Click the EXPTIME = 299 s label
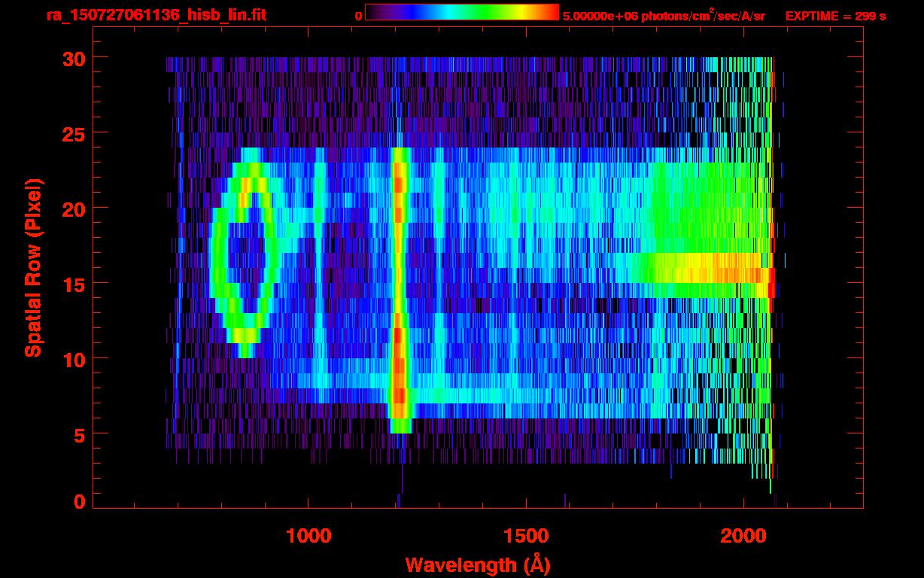 [835, 16]
